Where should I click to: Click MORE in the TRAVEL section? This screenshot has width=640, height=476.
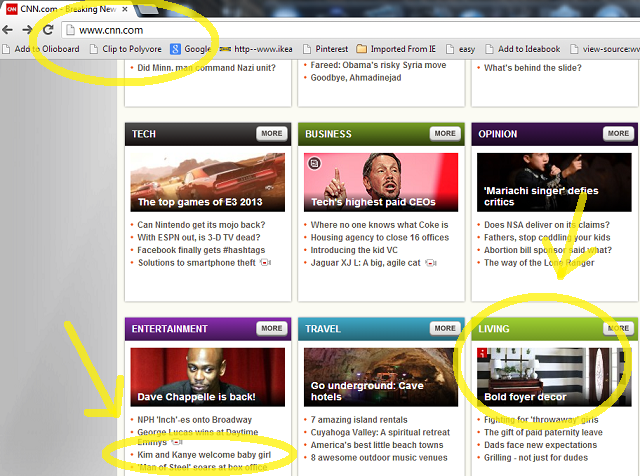(445, 329)
